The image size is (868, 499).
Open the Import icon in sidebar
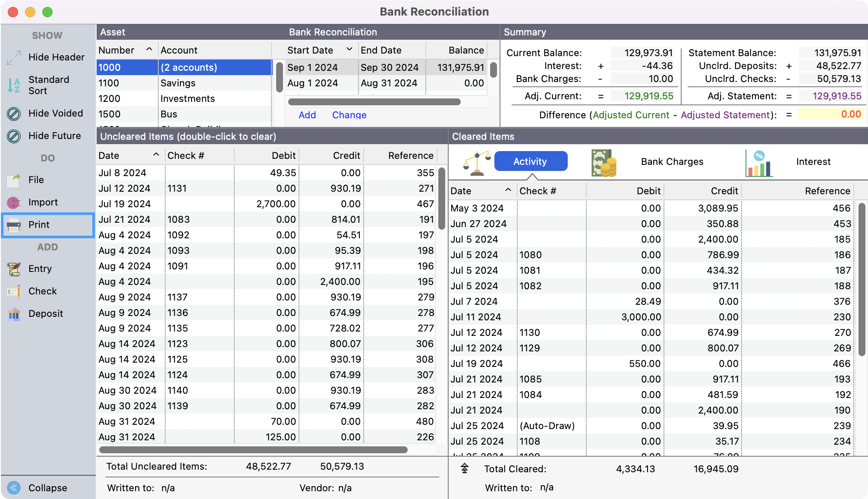coord(14,202)
